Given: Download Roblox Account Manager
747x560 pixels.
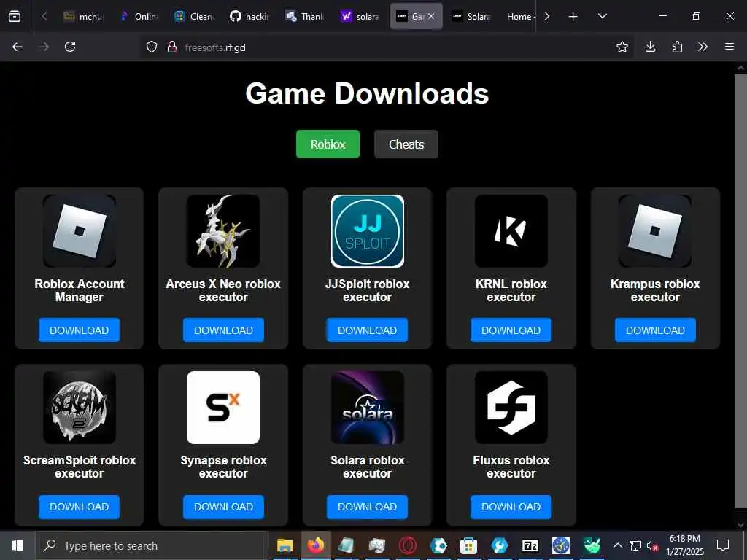Looking at the screenshot, I should [79, 330].
